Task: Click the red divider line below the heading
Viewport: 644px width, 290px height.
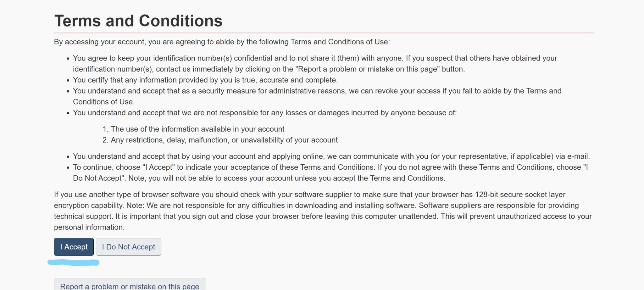Action: [x=324, y=33]
